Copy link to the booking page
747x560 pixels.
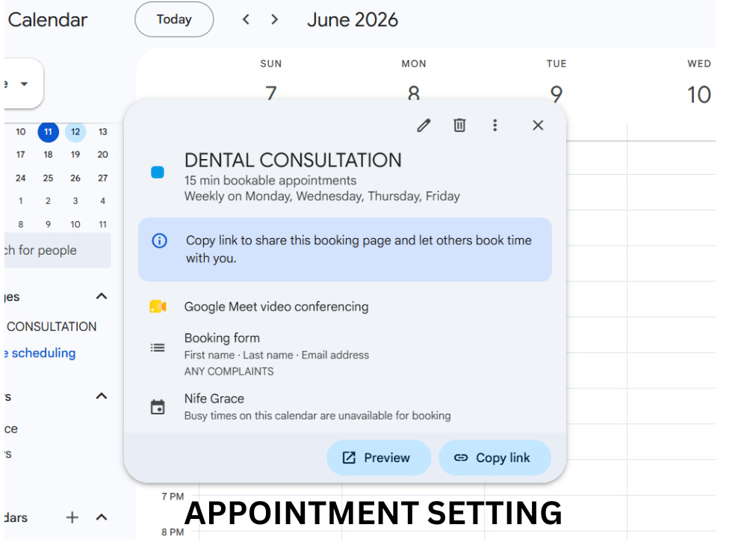pyautogui.click(x=495, y=458)
